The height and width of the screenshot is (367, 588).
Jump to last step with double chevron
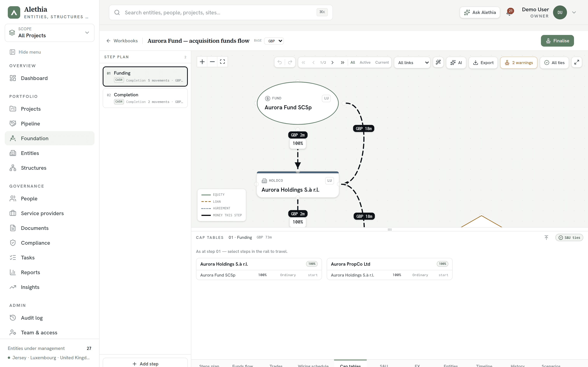point(342,62)
